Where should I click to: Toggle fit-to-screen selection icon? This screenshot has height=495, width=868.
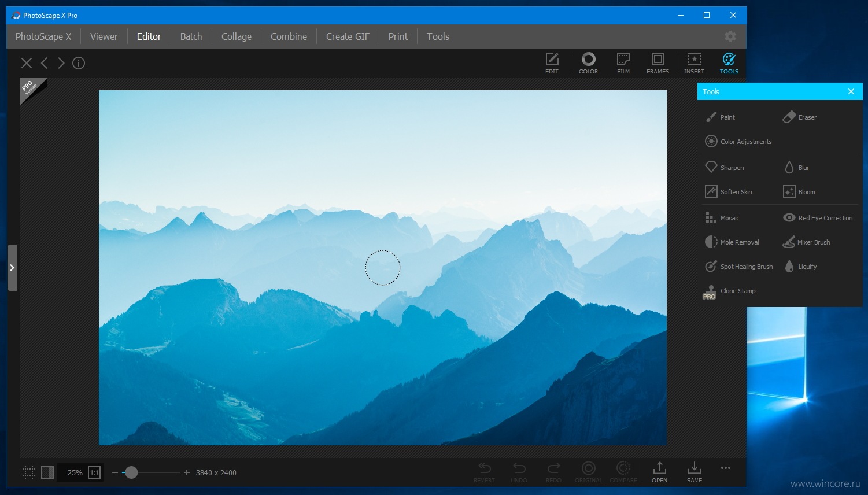click(x=29, y=472)
